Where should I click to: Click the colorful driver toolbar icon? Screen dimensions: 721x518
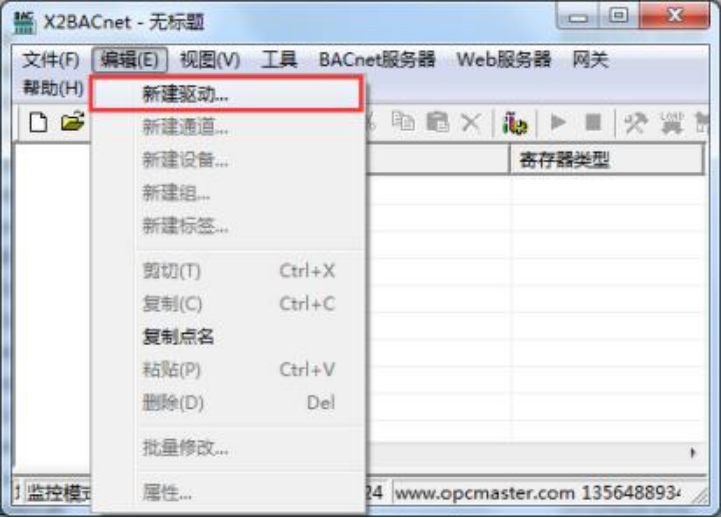[x=515, y=123]
